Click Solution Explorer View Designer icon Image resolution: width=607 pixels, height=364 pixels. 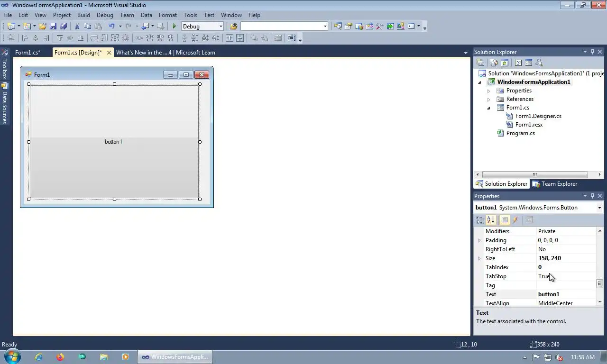click(528, 63)
